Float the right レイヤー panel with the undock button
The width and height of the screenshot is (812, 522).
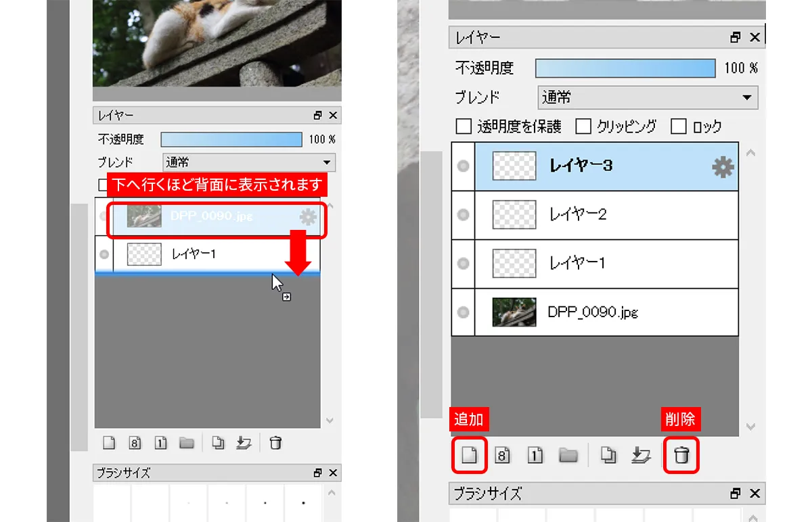pyautogui.click(x=736, y=38)
